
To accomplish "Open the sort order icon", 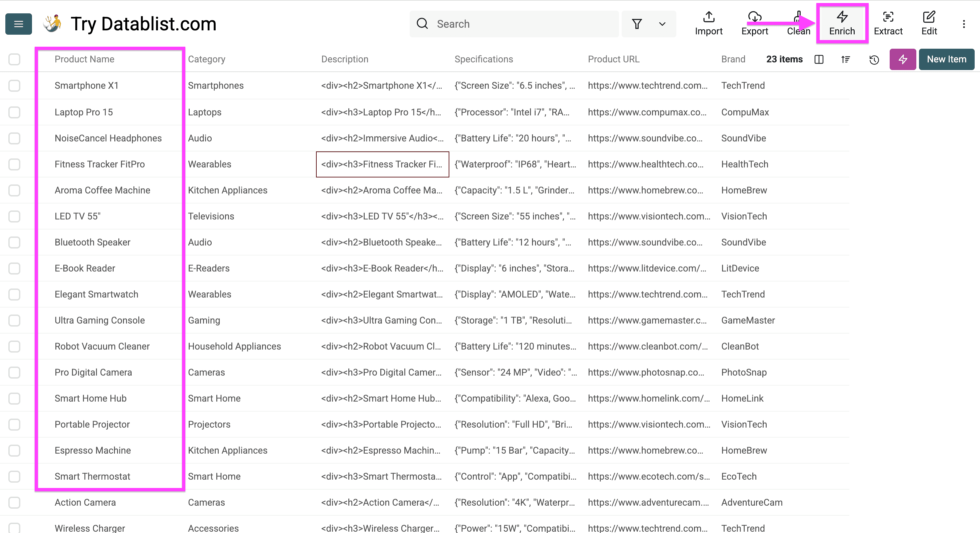I will pos(845,59).
